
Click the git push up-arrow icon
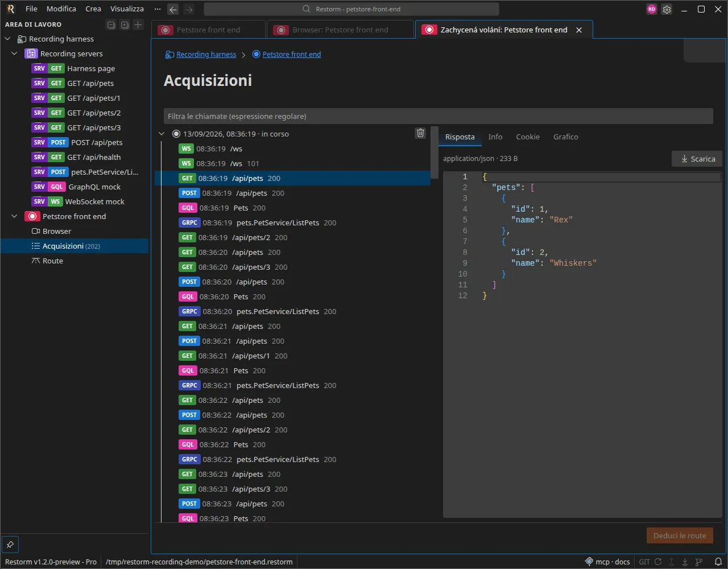coord(672,562)
